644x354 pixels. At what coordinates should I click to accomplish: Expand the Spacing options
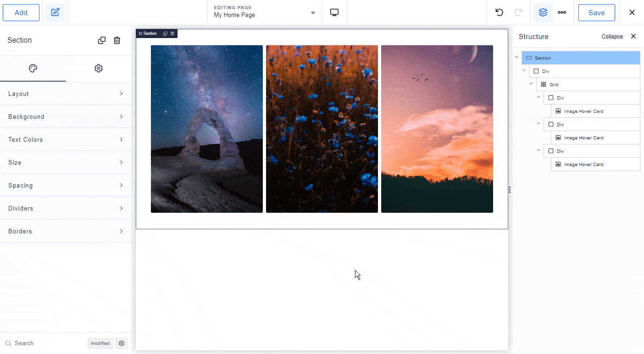tap(66, 185)
